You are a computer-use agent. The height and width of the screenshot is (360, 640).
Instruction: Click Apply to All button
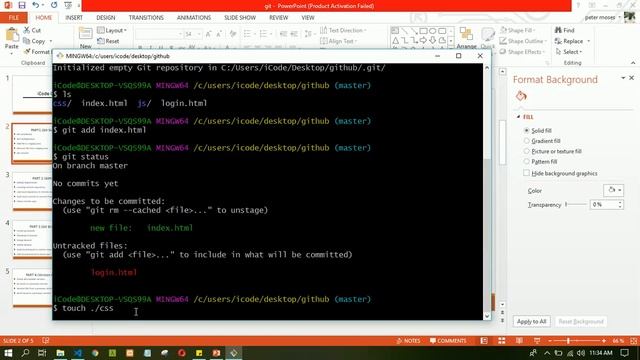[531, 322]
